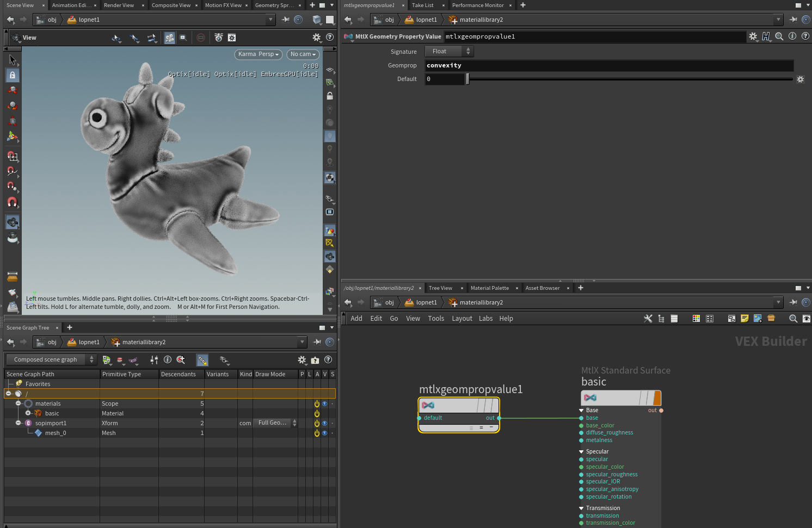Enable multi-snapping magnet tool

click(x=13, y=202)
